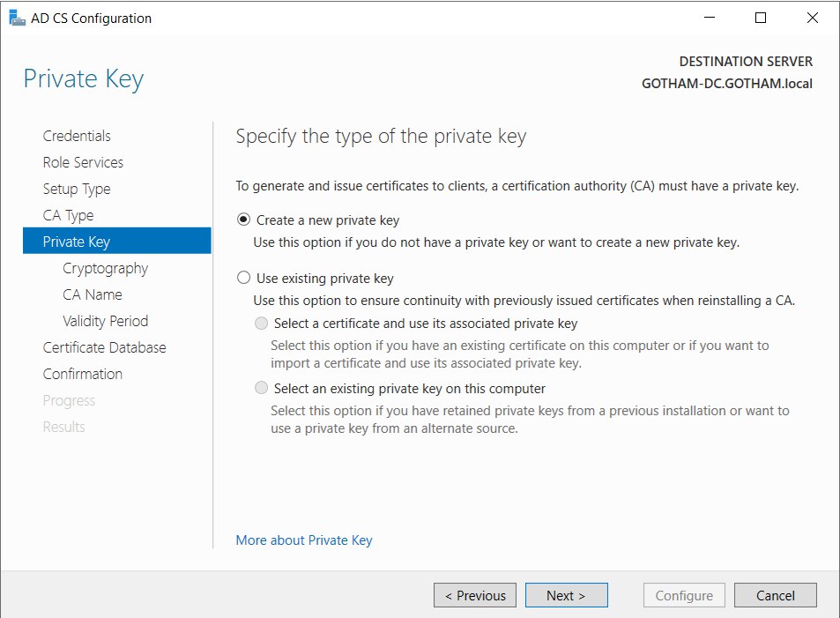Click the AD CS Configuration title bar icon

click(16, 18)
